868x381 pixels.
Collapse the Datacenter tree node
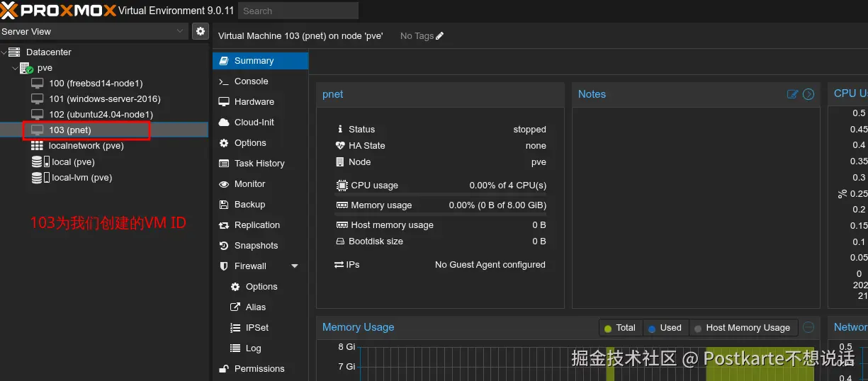[x=4, y=52]
